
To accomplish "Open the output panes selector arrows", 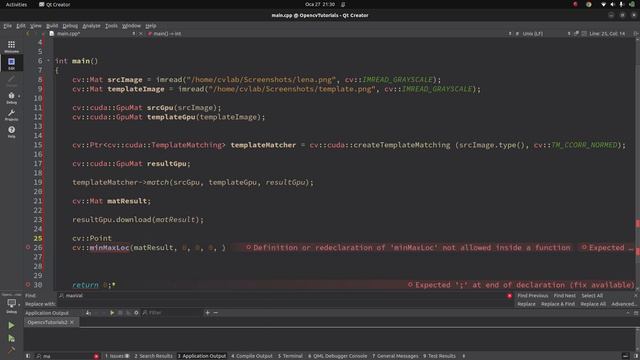I will (x=464, y=356).
